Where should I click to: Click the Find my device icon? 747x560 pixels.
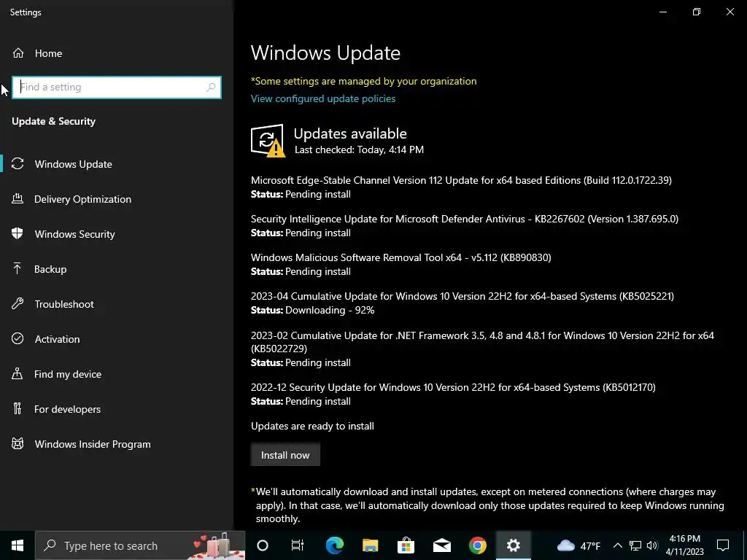tap(18, 374)
